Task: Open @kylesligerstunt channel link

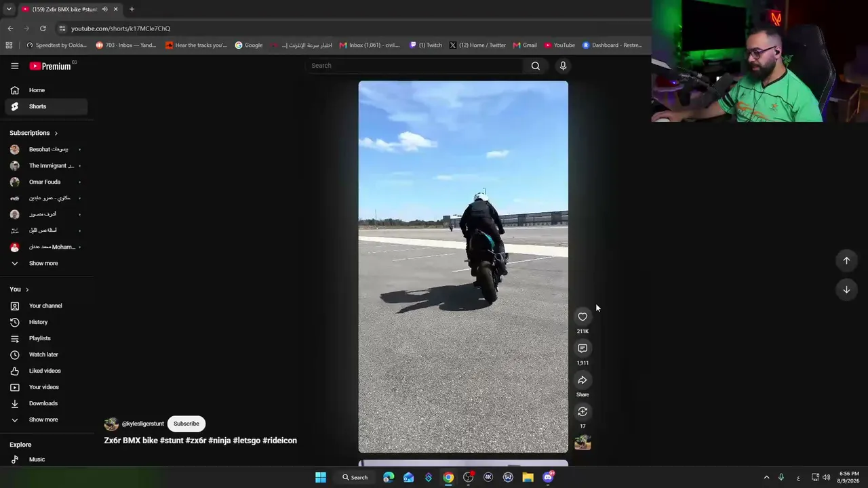Action: pos(142,424)
